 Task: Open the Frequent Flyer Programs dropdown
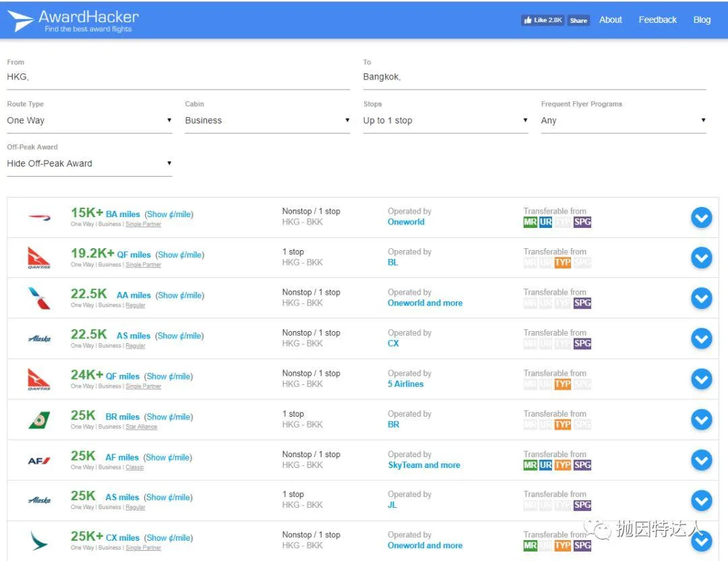(x=624, y=120)
